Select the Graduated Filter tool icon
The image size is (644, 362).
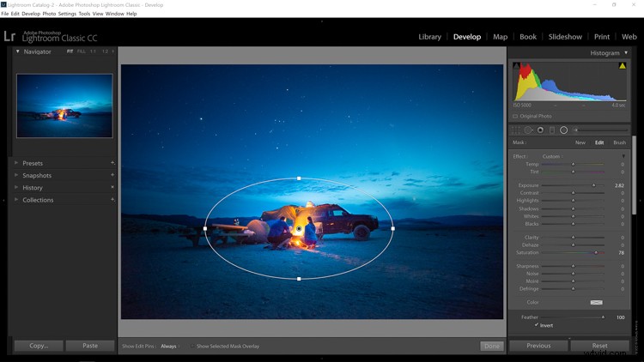pyautogui.click(x=552, y=130)
